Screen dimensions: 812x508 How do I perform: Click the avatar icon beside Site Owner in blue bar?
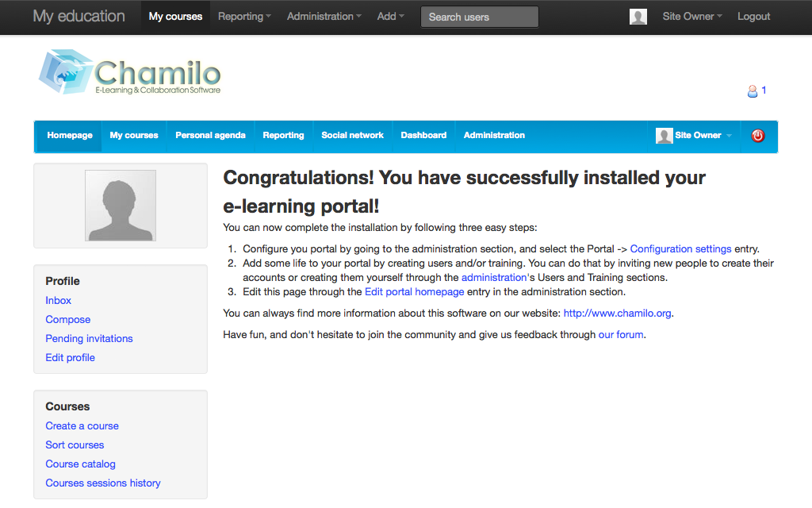[x=664, y=136]
